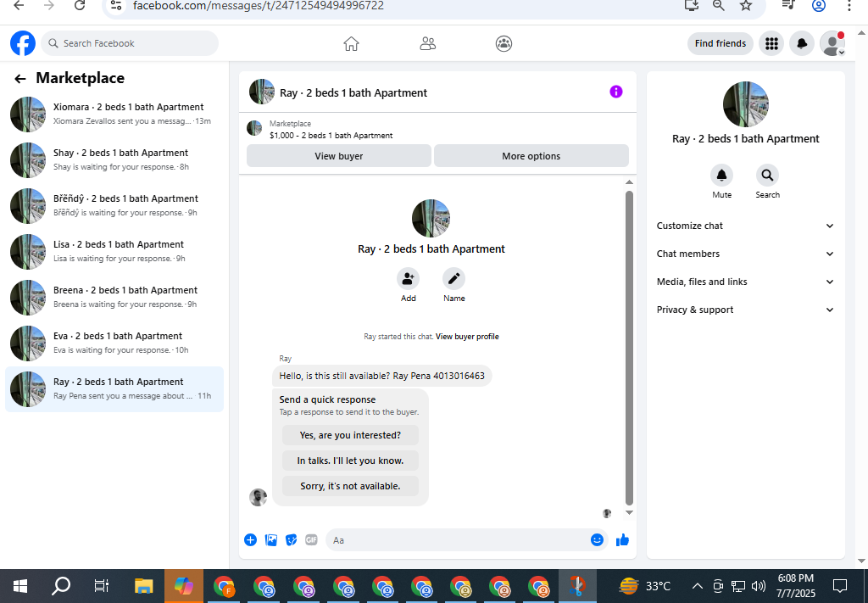This screenshot has height=603, width=868.
Task: Open the Friends icon in top navigation
Action: 427,43
